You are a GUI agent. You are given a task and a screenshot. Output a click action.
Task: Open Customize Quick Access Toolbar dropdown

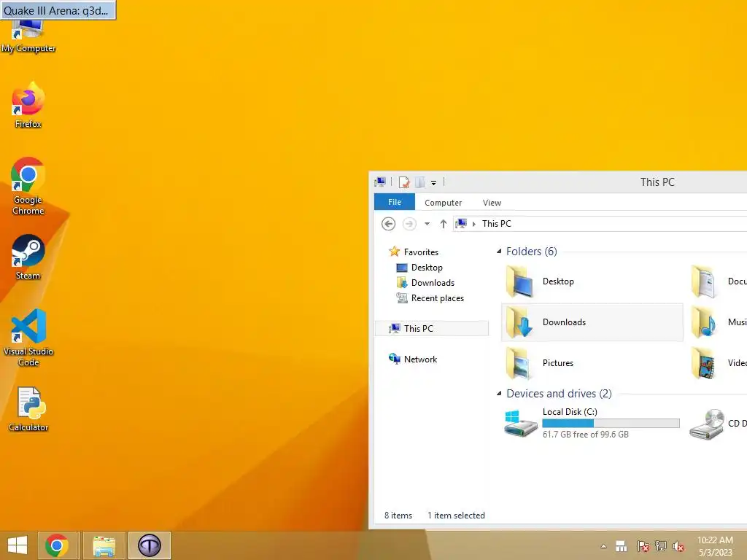tap(433, 182)
